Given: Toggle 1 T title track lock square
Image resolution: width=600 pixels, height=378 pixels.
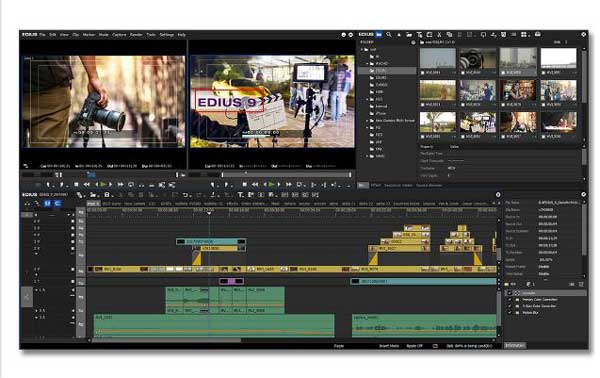Looking at the screenshot, I should (73, 282).
